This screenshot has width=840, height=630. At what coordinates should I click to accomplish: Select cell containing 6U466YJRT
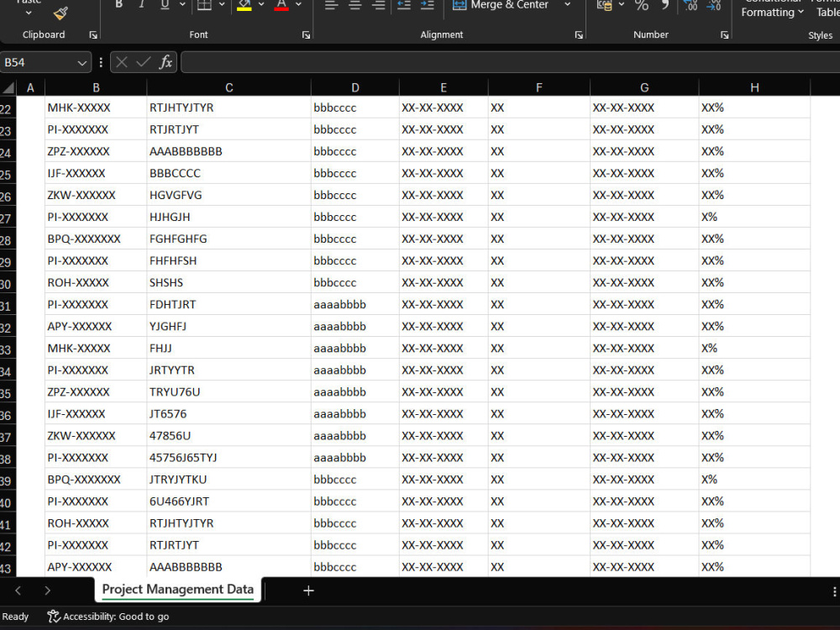tap(228, 501)
